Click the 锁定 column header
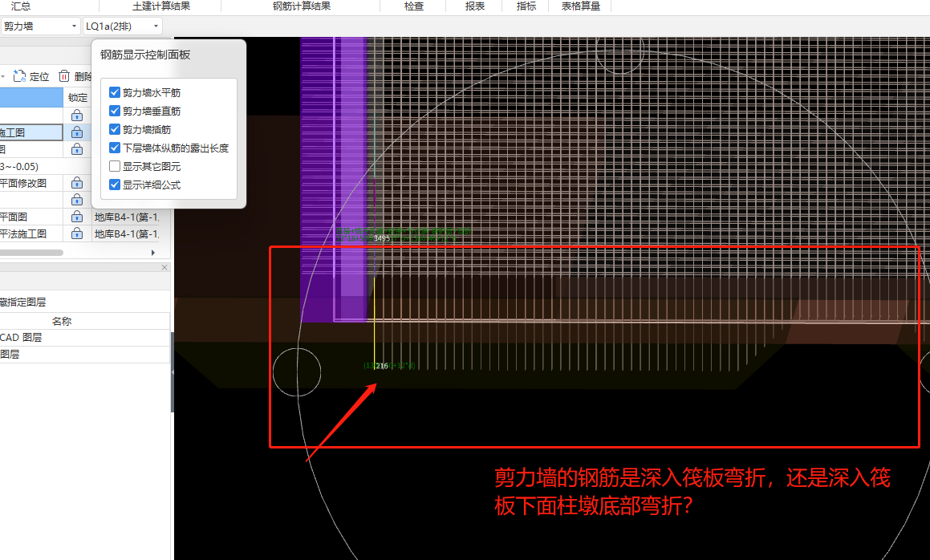 click(78, 97)
